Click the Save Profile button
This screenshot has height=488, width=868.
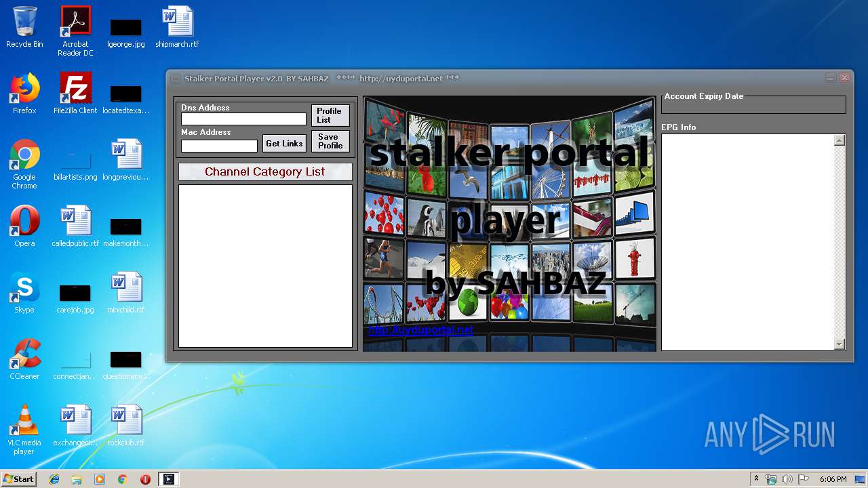[x=330, y=141]
